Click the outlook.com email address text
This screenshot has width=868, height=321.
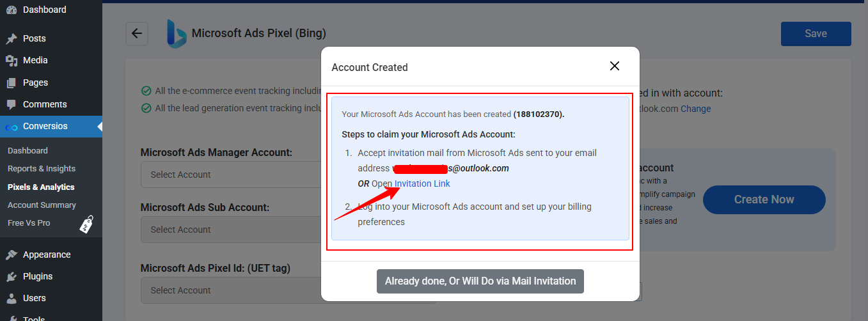pos(451,168)
